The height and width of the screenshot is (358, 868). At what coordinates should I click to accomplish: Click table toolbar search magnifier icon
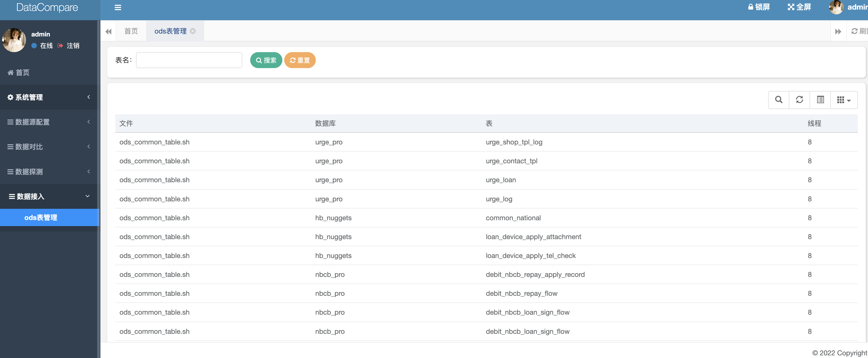click(x=778, y=100)
